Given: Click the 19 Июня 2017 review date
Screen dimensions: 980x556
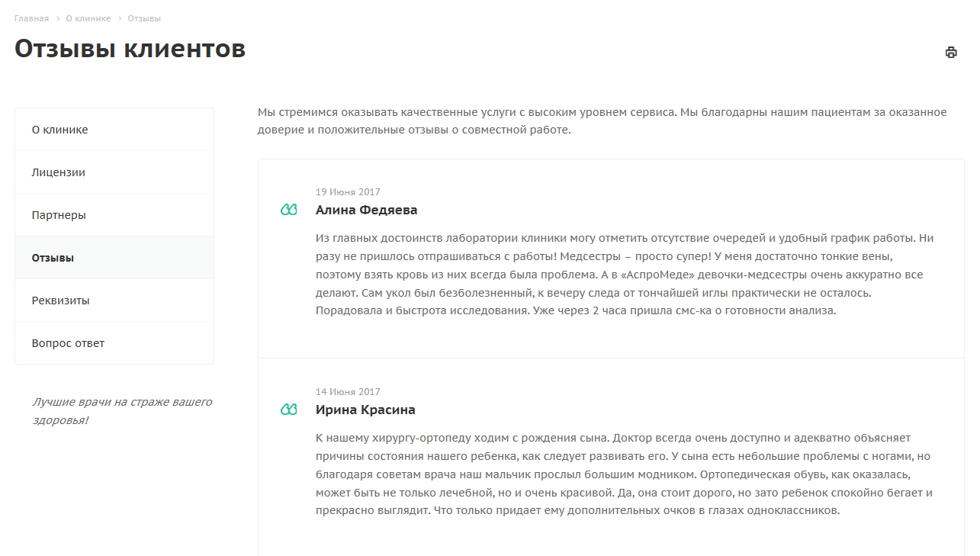Looking at the screenshot, I should coord(348,192).
